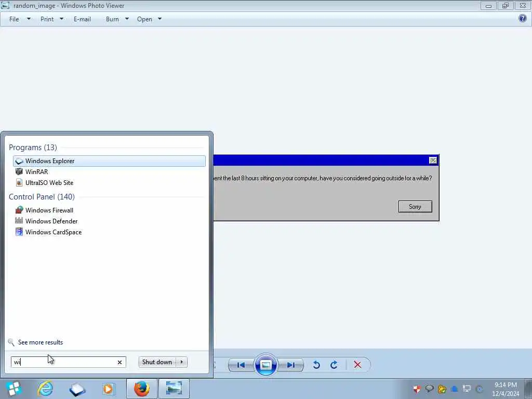
Task: Start the slide show
Action: point(265,365)
